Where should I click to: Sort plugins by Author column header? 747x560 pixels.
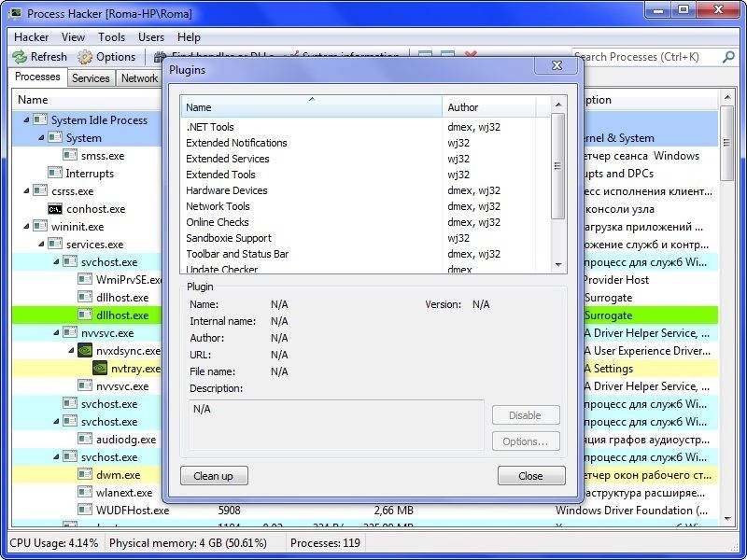click(489, 107)
